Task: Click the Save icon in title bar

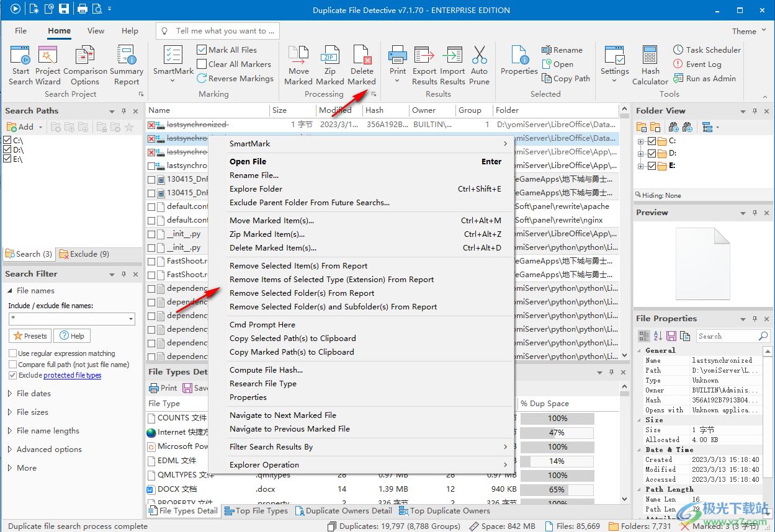Action: coord(64,9)
